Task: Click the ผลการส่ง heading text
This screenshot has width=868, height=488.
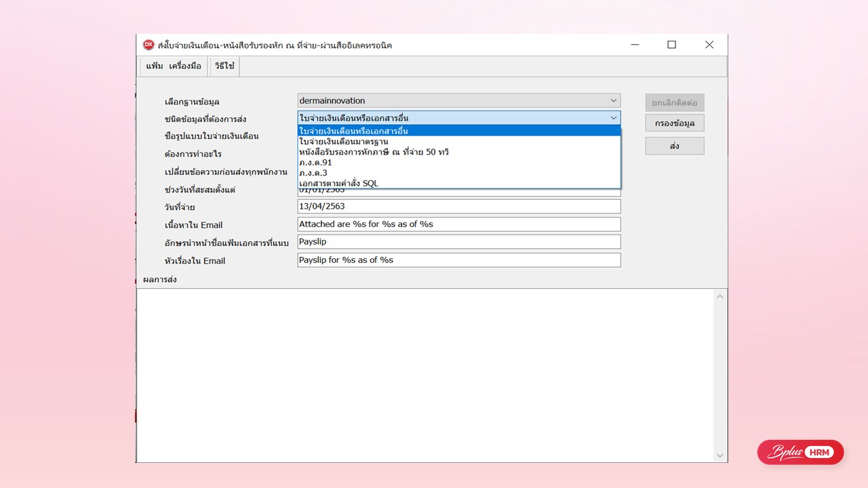Action: (160, 279)
